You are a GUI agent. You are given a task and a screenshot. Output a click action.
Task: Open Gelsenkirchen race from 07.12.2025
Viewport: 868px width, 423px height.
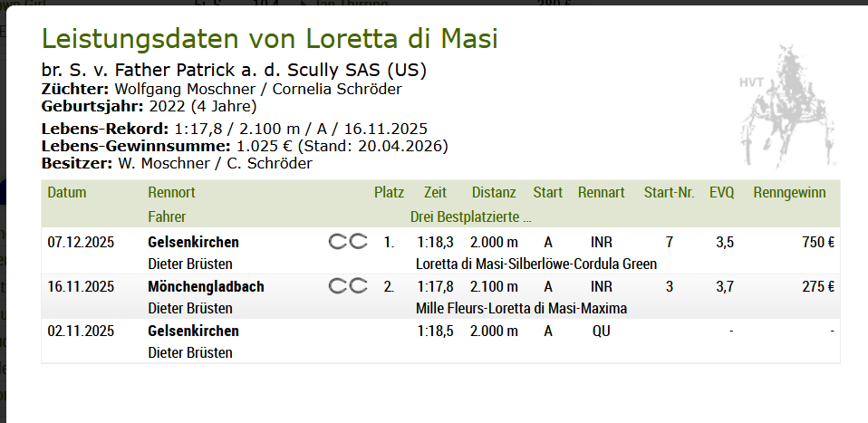click(x=193, y=242)
